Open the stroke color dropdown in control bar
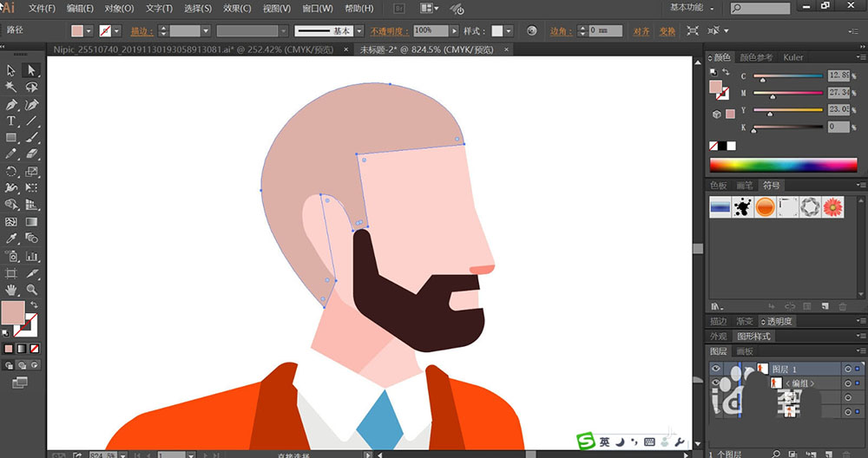Viewport: 868px width, 458px height. [117, 31]
